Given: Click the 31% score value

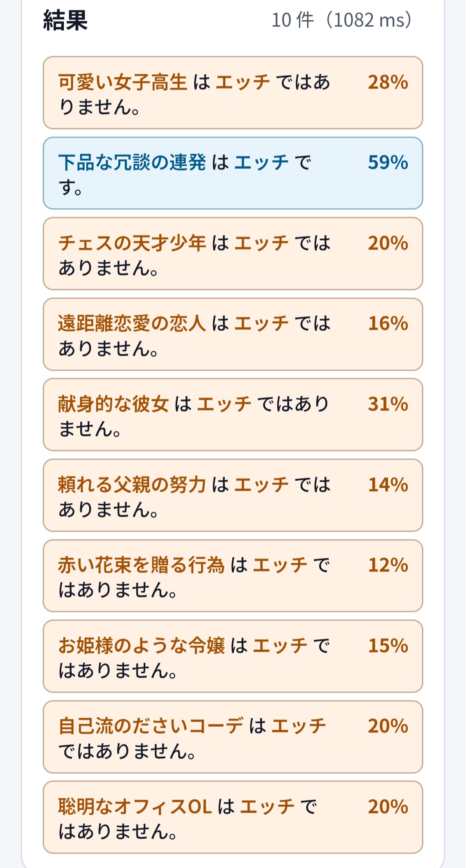Looking at the screenshot, I should pyautogui.click(x=388, y=404).
